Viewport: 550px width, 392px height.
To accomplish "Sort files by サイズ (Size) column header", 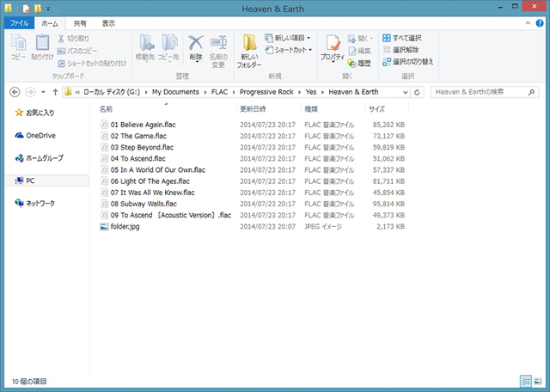I will point(376,110).
